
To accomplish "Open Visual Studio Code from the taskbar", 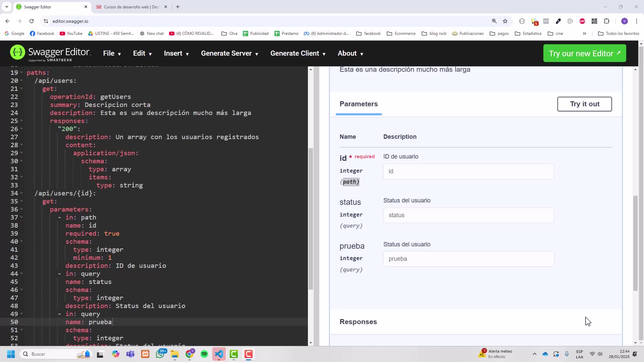I will coord(219,354).
